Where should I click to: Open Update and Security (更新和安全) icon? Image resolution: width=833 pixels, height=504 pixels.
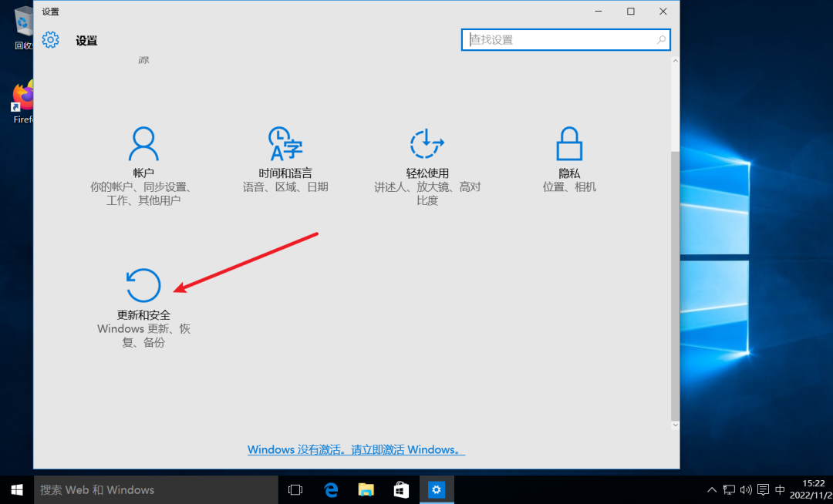point(143,285)
